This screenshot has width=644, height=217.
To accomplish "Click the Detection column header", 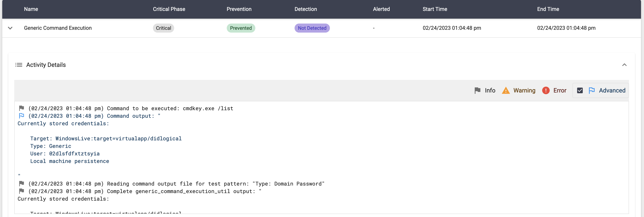I will (305, 9).
